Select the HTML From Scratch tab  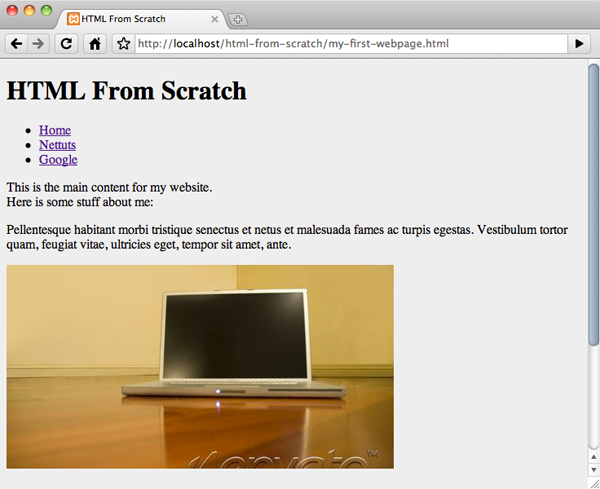pos(142,19)
